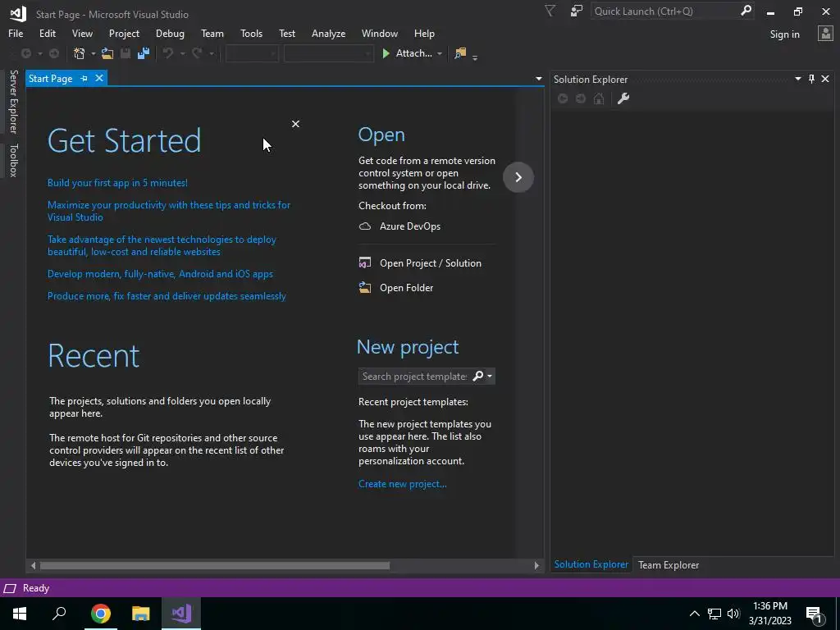Click Sign in at top right

[784, 34]
